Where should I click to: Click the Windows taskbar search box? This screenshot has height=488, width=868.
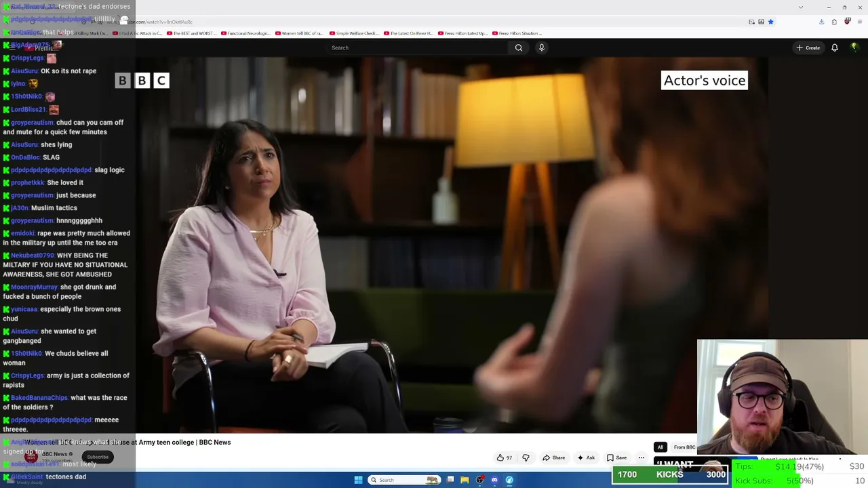(403, 480)
